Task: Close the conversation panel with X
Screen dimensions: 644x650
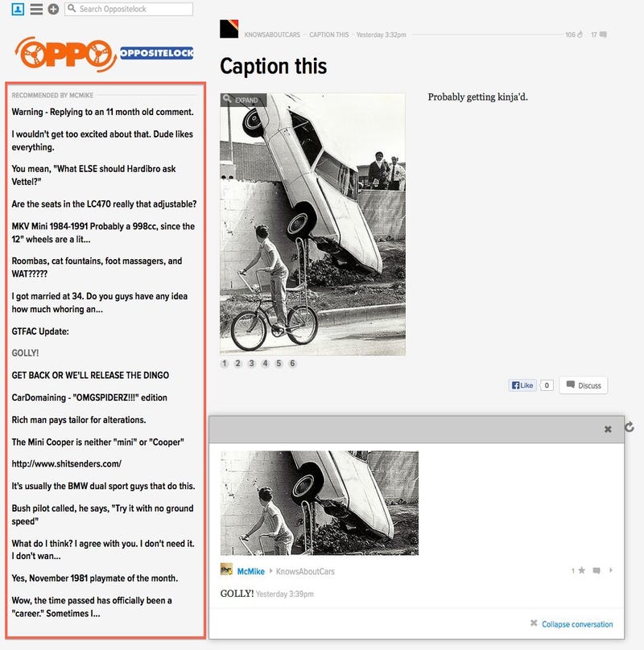Action: pos(608,430)
